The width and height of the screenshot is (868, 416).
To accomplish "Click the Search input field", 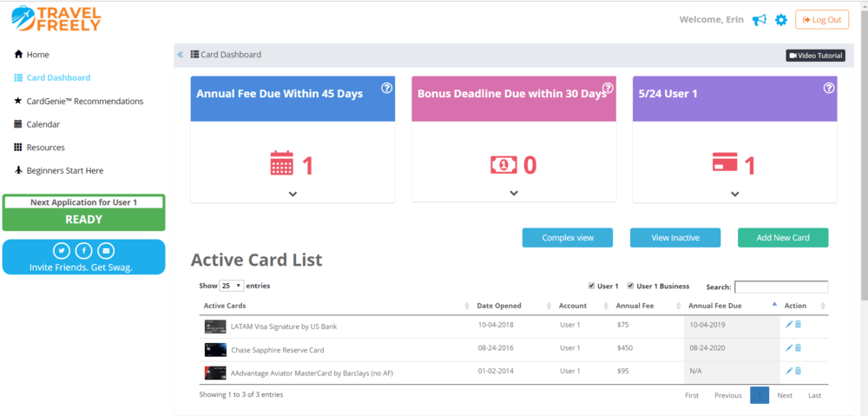I will click(x=781, y=287).
